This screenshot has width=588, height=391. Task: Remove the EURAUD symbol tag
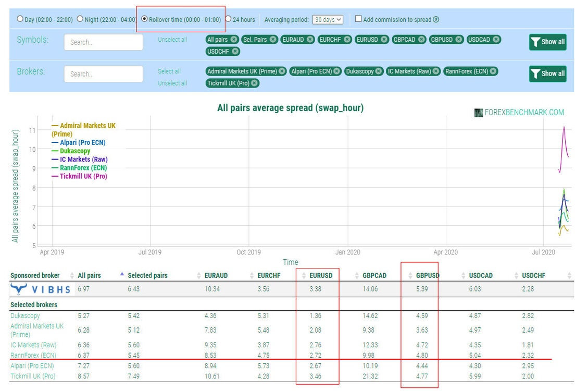coord(310,40)
